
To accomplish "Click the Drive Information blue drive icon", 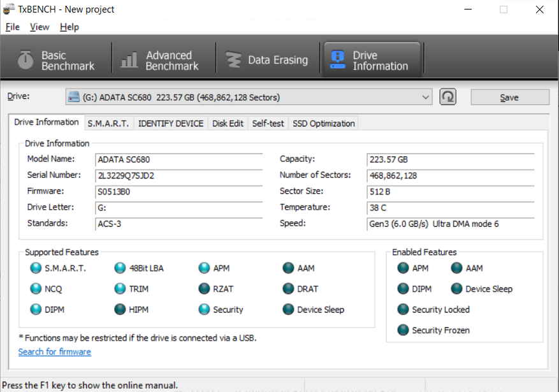I will pyautogui.click(x=338, y=59).
